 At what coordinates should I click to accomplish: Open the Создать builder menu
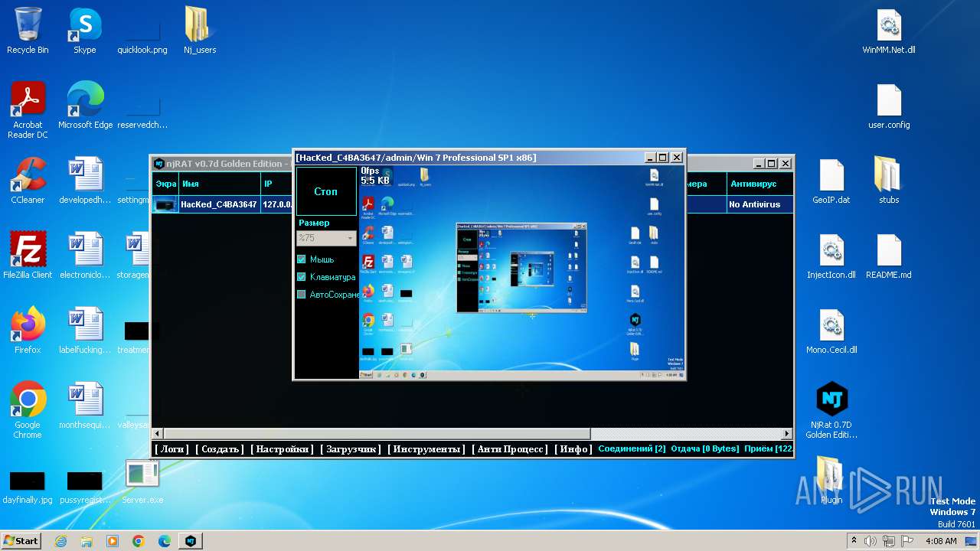pyautogui.click(x=220, y=449)
